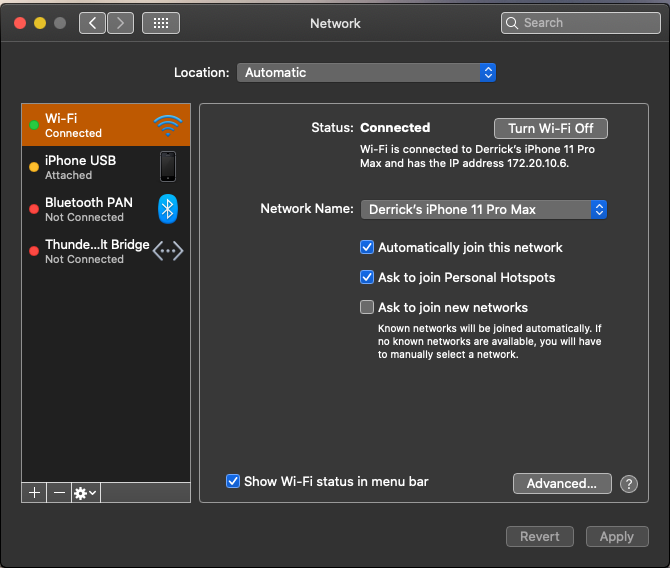Screen dimensions: 670x568
Task: Click the Connected status text
Action: tap(395, 127)
